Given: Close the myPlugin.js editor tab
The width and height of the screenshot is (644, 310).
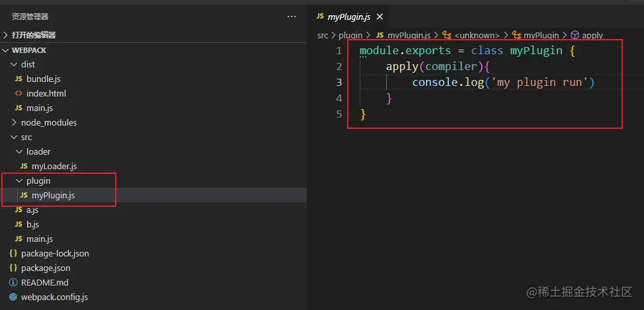Looking at the screenshot, I should [x=380, y=17].
